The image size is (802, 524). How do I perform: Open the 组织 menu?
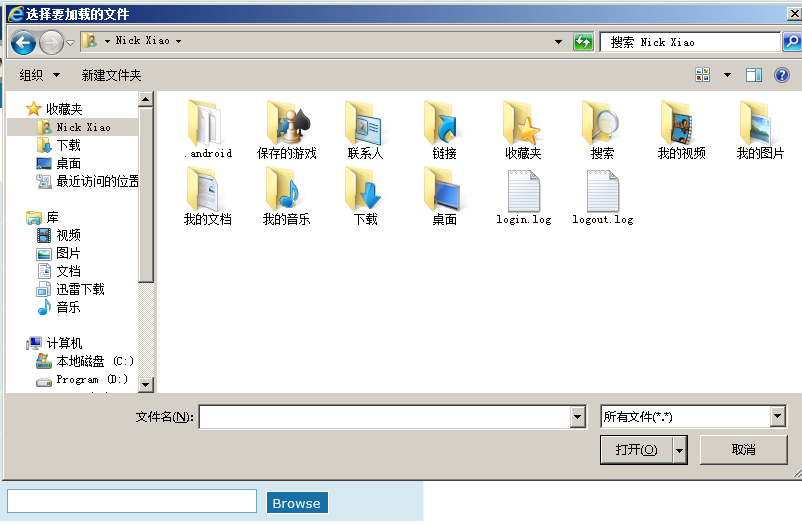(x=40, y=75)
